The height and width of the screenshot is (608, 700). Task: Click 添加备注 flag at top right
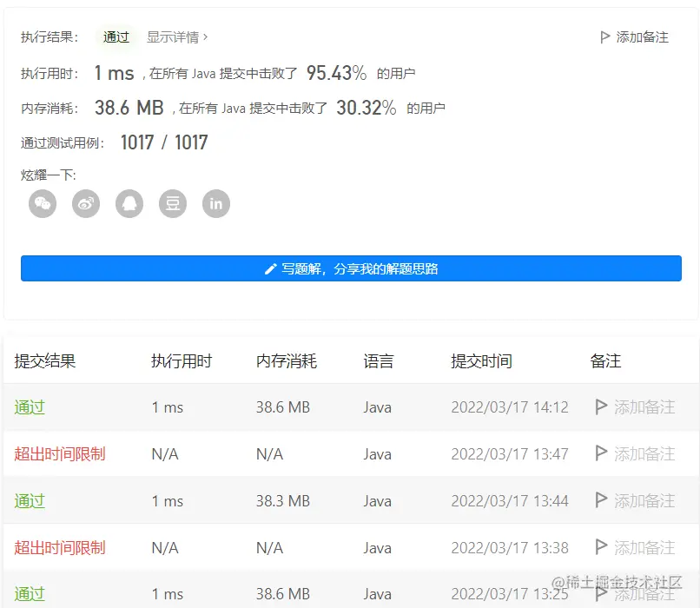pyautogui.click(x=634, y=37)
